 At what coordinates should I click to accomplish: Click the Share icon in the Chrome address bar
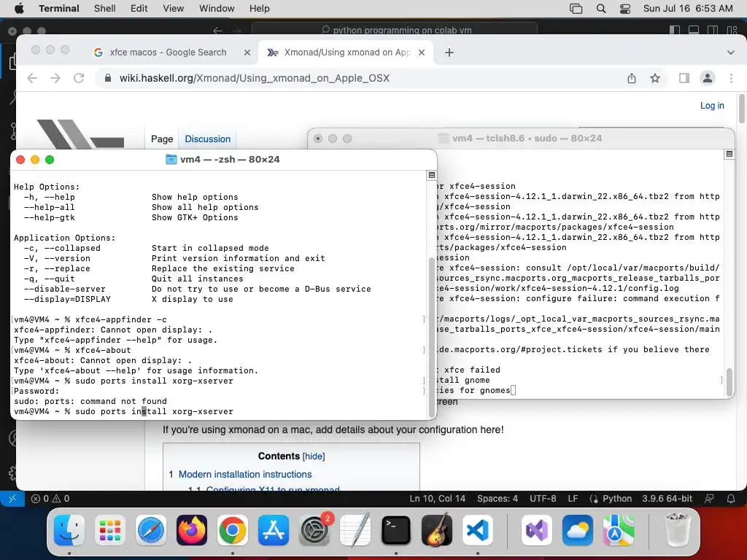point(632,78)
